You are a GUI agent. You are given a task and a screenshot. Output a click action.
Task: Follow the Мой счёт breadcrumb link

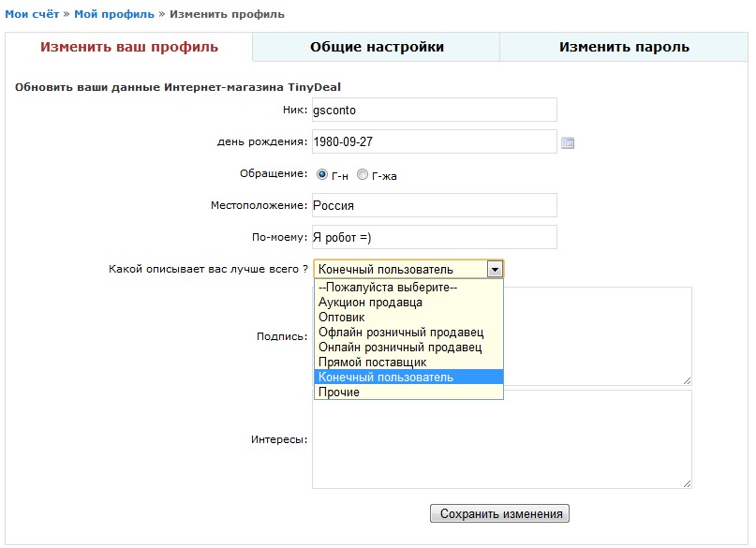pyautogui.click(x=32, y=15)
